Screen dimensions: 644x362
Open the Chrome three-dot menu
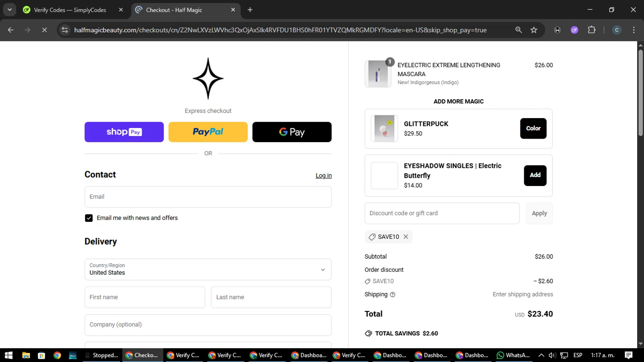(x=634, y=30)
